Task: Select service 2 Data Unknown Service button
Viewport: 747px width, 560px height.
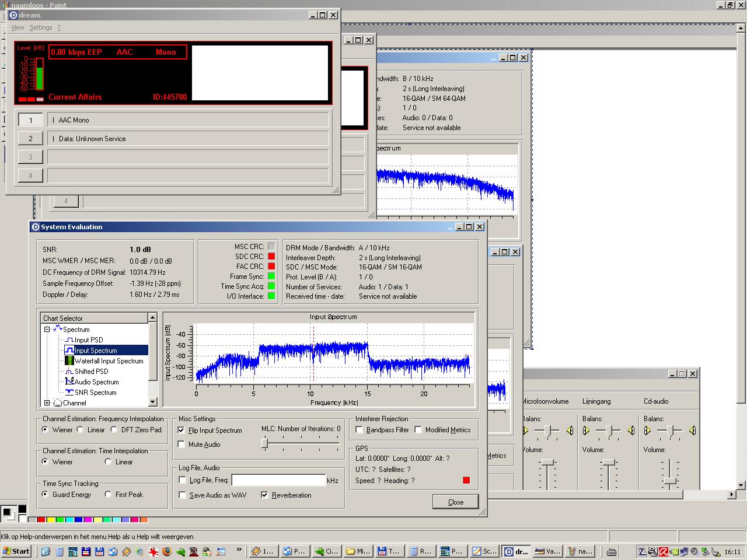Action: 30,139
